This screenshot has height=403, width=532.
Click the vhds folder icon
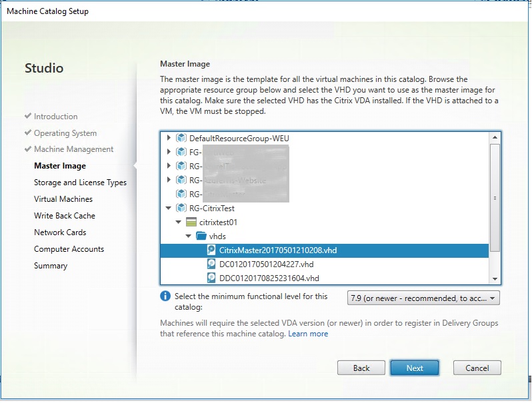point(201,236)
